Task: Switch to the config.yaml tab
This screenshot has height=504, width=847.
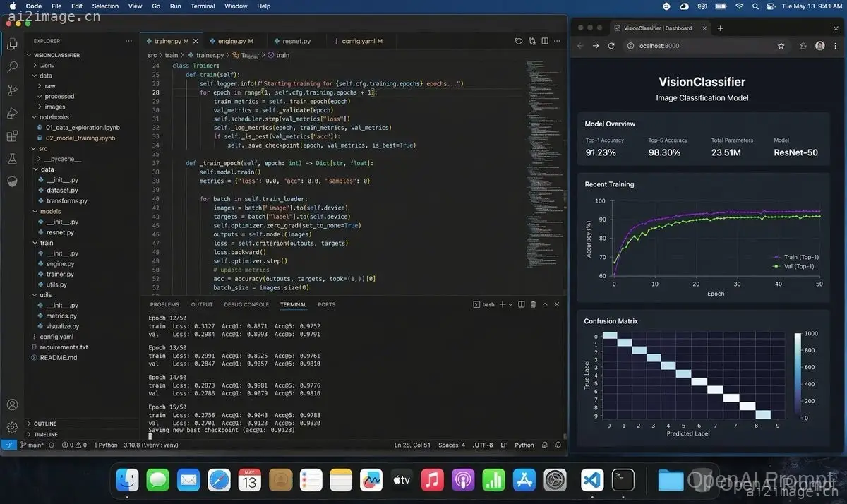Action: [362, 41]
